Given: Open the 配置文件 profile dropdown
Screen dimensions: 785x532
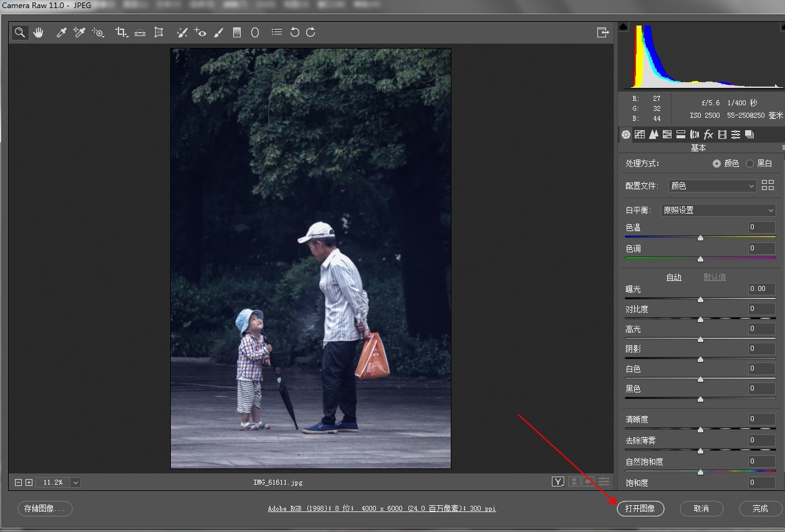Looking at the screenshot, I should [x=712, y=186].
